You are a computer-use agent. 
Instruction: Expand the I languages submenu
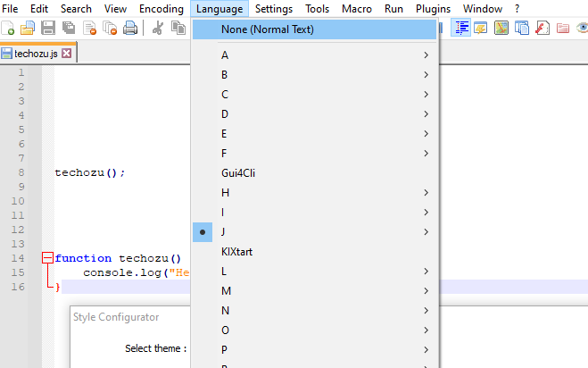(314, 213)
